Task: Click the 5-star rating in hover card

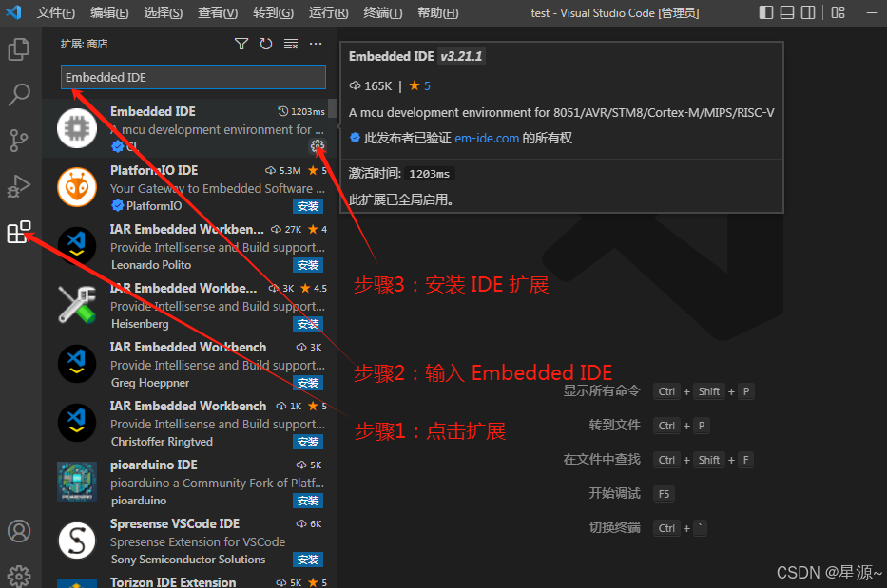Action: (x=420, y=85)
